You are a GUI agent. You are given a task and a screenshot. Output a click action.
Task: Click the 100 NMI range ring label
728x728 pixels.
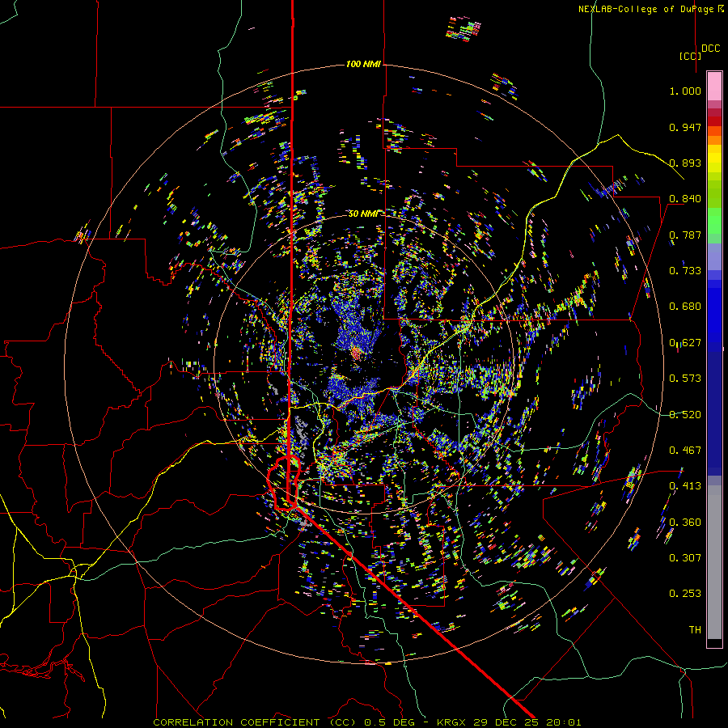coord(363,64)
